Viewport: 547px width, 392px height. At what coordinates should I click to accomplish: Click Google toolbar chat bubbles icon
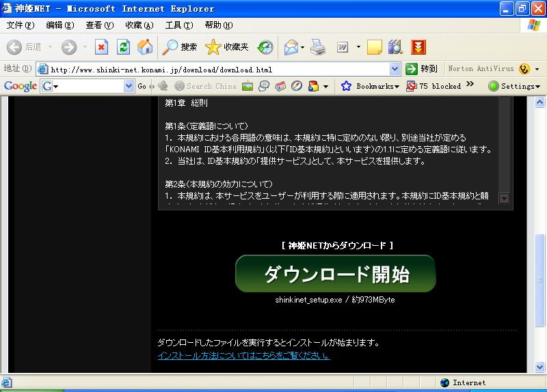[x=264, y=86]
